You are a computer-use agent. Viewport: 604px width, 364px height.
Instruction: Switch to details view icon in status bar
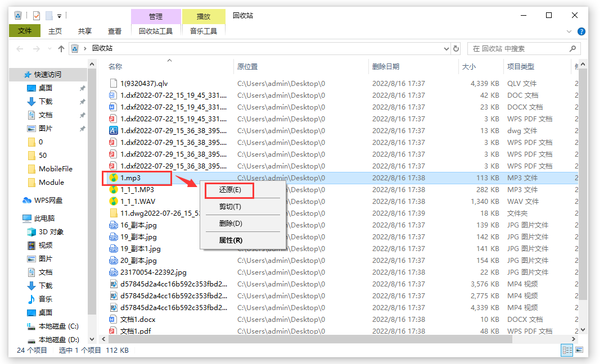click(566, 350)
